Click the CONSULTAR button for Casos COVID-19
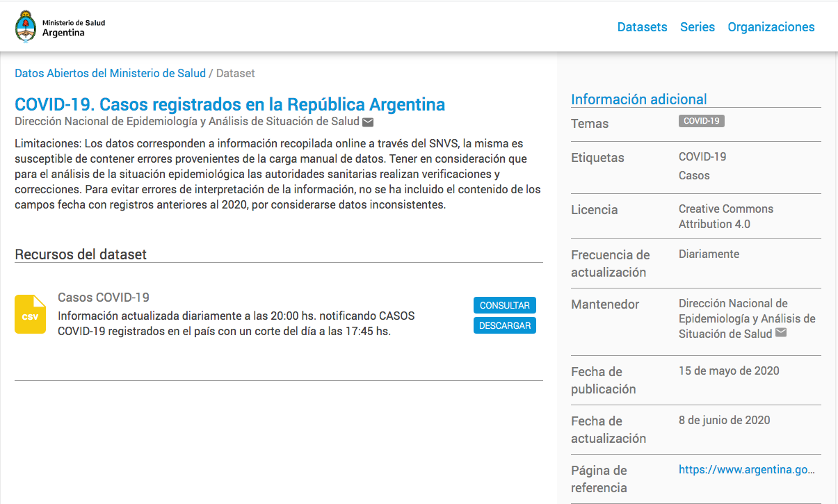Viewport: 838px width, 504px height. coord(505,305)
